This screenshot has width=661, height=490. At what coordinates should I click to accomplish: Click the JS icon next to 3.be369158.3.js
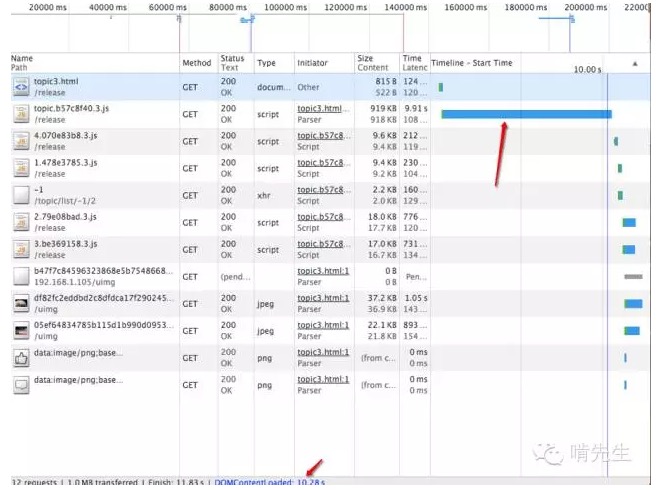point(21,249)
